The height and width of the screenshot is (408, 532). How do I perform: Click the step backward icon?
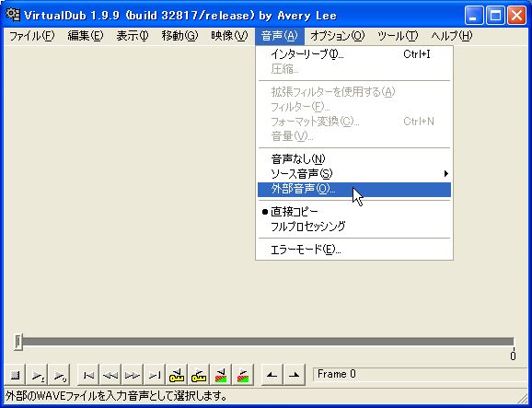pos(110,375)
